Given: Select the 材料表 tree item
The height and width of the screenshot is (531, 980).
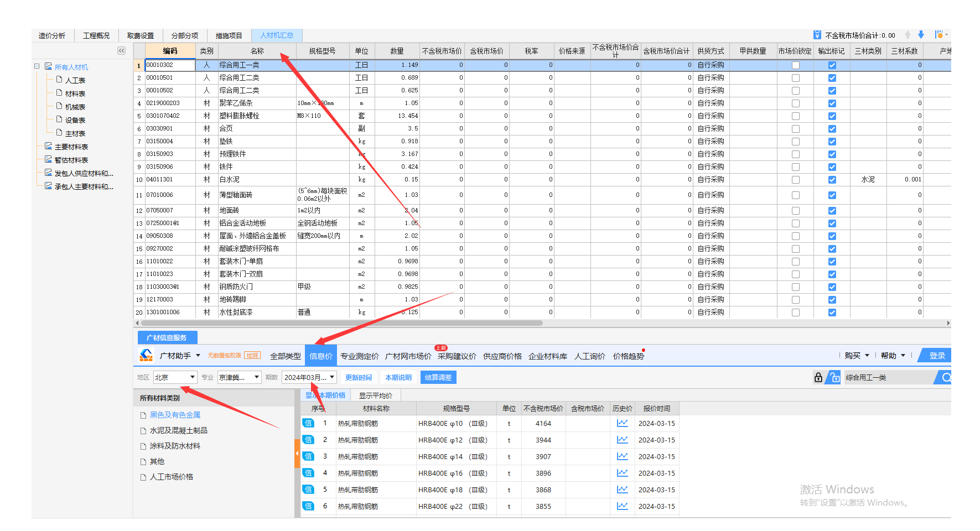Looking at the screenshot, I should click(x=75, y=93).
